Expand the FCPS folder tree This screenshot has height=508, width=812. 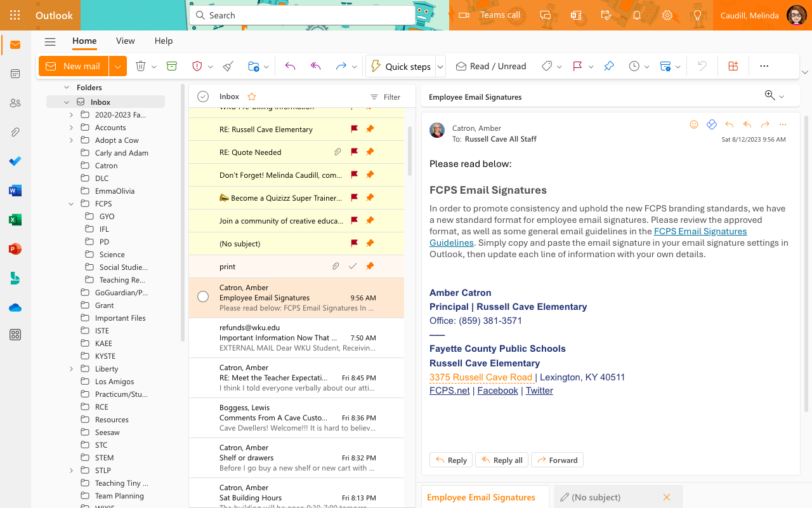coord(71,204)
